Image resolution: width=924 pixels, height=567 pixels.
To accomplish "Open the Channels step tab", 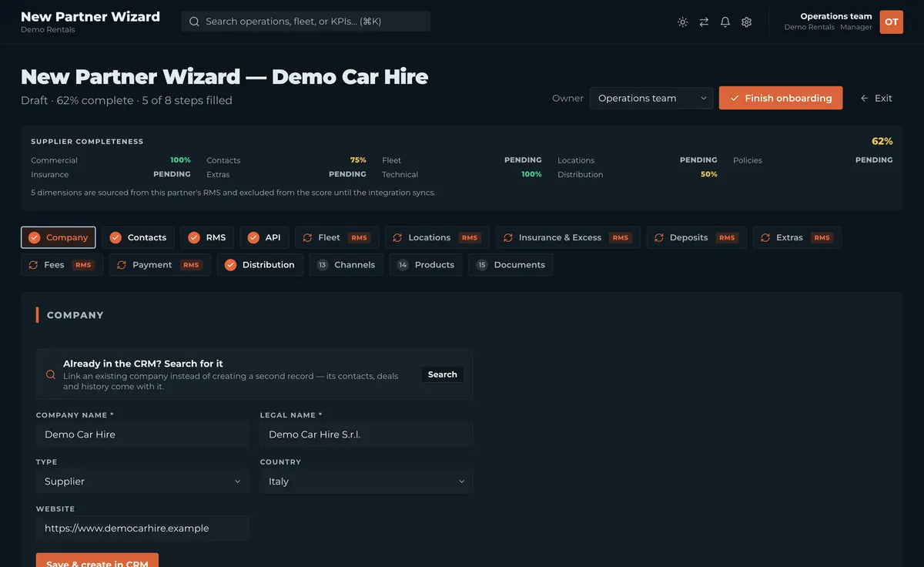I will [346, 264].
